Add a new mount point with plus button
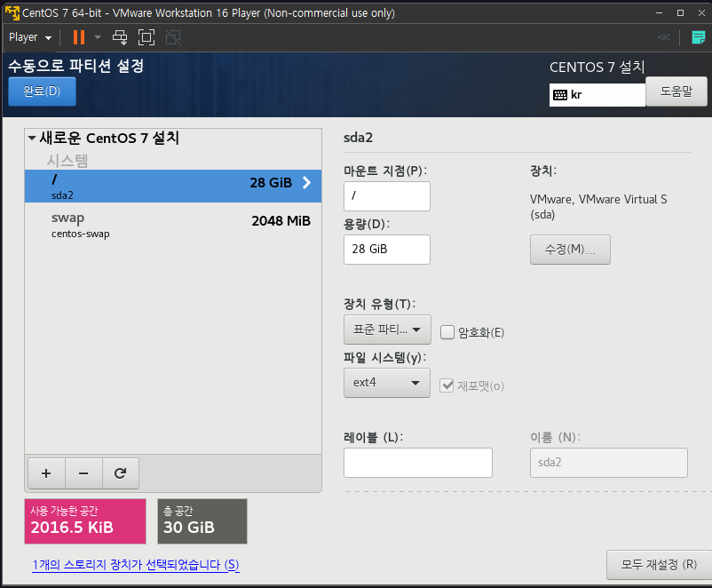This screenshot has height=588, width=712. [46, 473]
